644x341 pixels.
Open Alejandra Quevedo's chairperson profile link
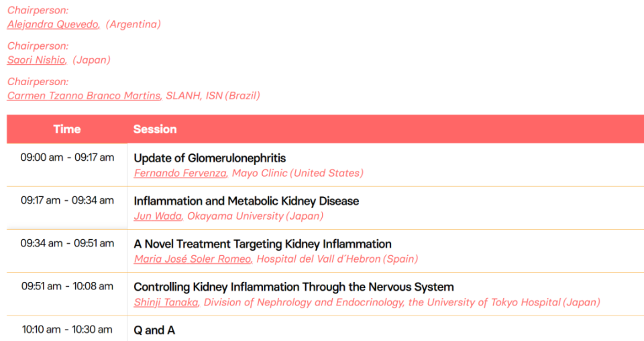pos(53,25)
